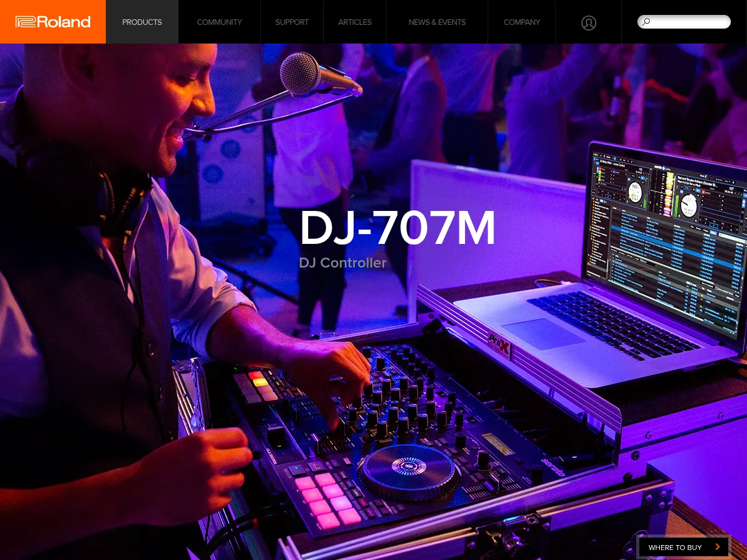Navigate to the SUPPORT section
The image size is (747, 560).
tap(292, 22)
